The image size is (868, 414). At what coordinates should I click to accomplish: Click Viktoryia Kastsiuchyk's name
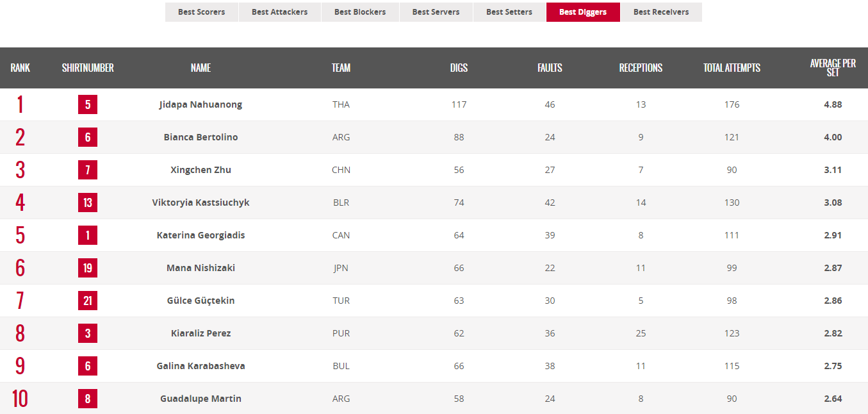(201, 203)
